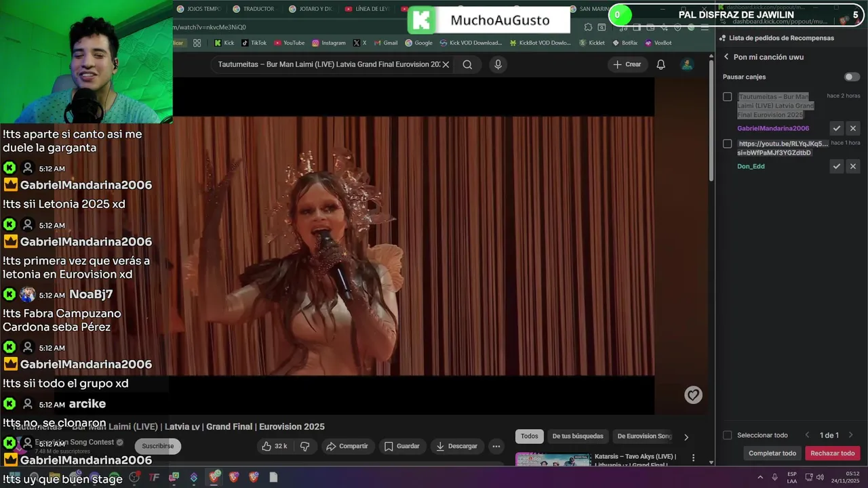
Task: Open the Instagram bookmark
Action: tap(328, 43)
